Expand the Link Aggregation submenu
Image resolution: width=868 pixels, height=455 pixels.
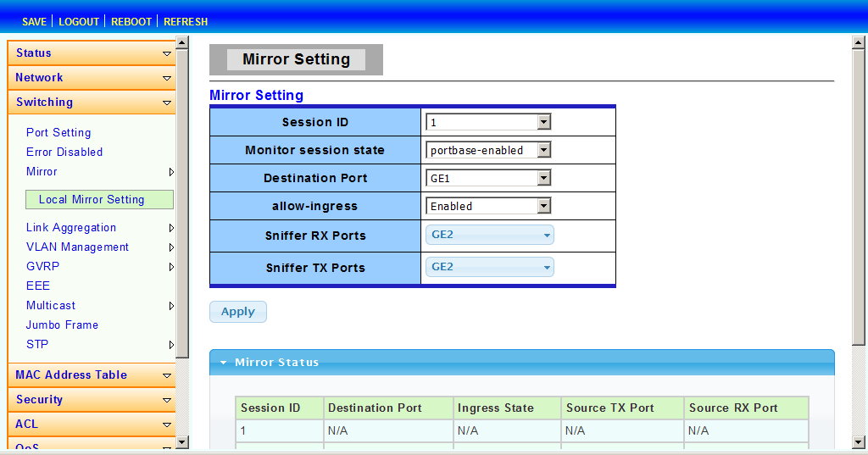[71, 227]
